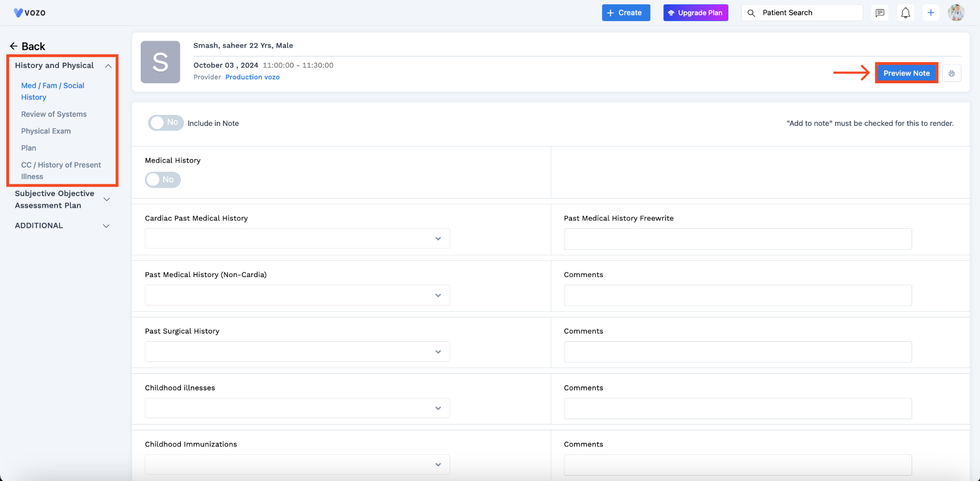Expand Subjective Objective Assessment Plan section
This screenshot has height=481, width=980.
(x=107, y=199)
